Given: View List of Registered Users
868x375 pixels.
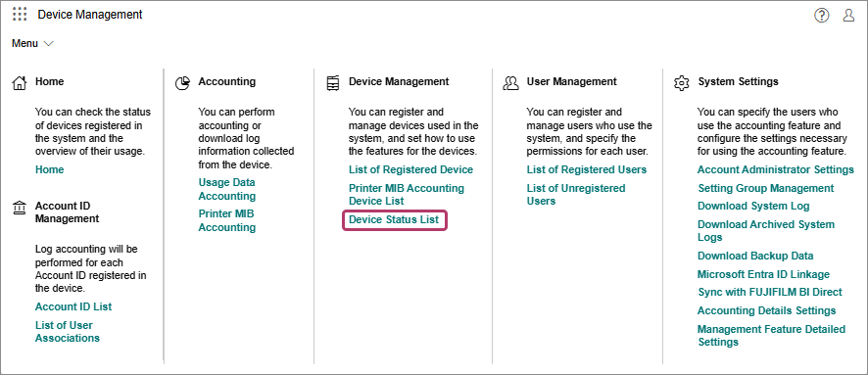Looking at the screenshot, I should (x=587, y=169).
